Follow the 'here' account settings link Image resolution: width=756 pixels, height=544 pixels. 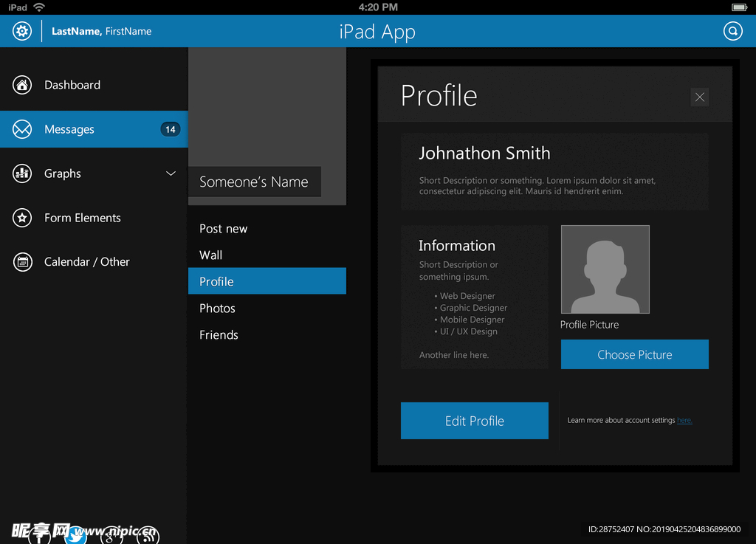click(x=684, y=420)
